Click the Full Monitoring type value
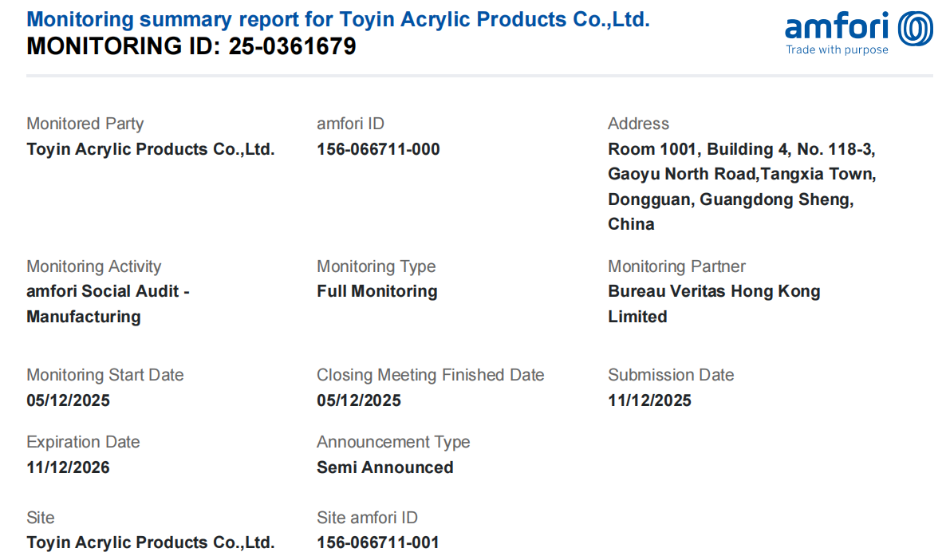This screenshot has width=946, height=560. [x=376, y=291]
